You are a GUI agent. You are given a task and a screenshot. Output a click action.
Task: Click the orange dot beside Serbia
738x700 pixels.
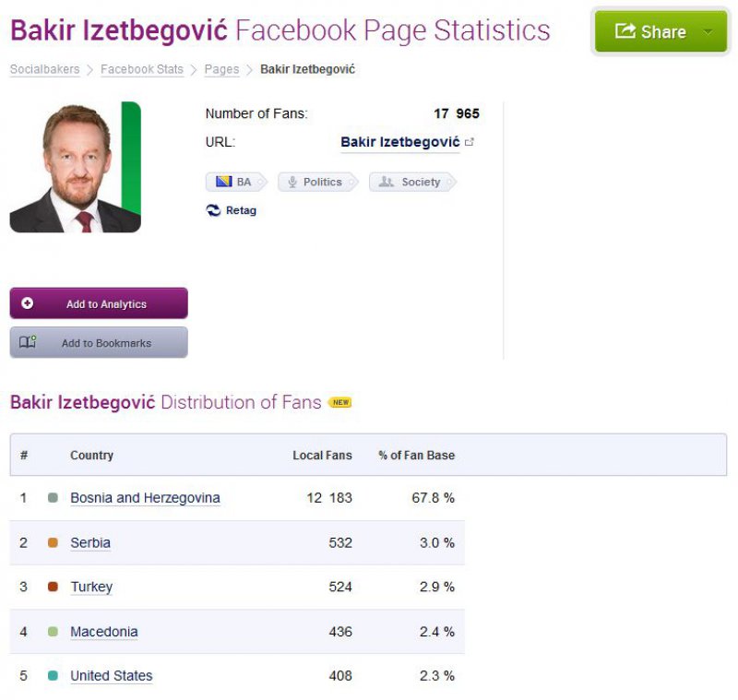tap(54, 542)
